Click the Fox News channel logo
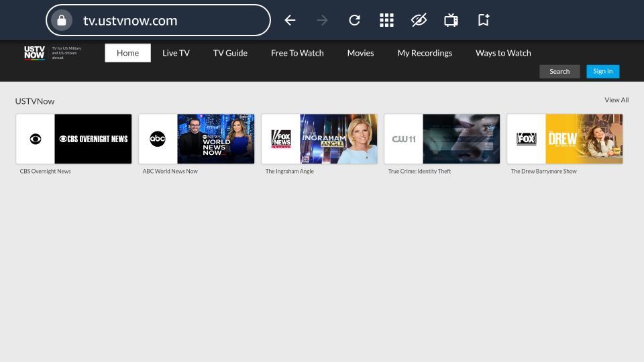This screenshot has width=644, height=362. click(x=281, y=139)
